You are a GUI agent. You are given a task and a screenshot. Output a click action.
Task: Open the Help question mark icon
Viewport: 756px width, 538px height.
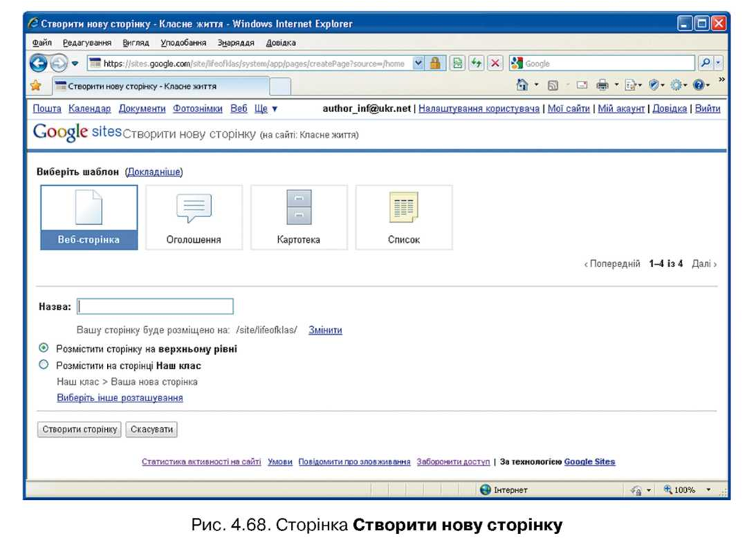[701, 86]
